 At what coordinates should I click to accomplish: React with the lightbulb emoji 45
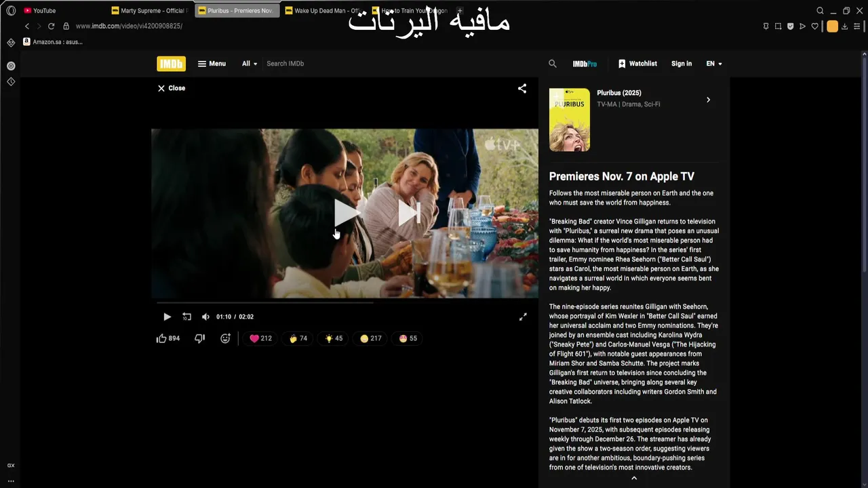tap(334, 338)
